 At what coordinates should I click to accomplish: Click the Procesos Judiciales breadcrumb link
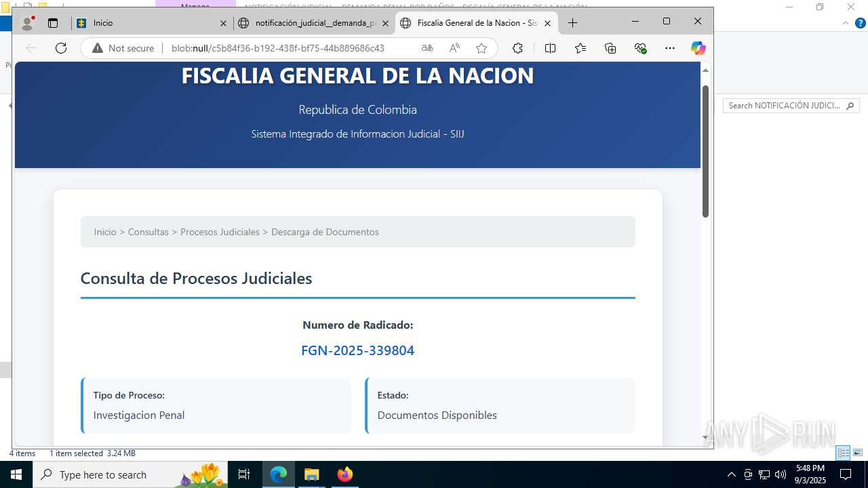tap(220, 232)
